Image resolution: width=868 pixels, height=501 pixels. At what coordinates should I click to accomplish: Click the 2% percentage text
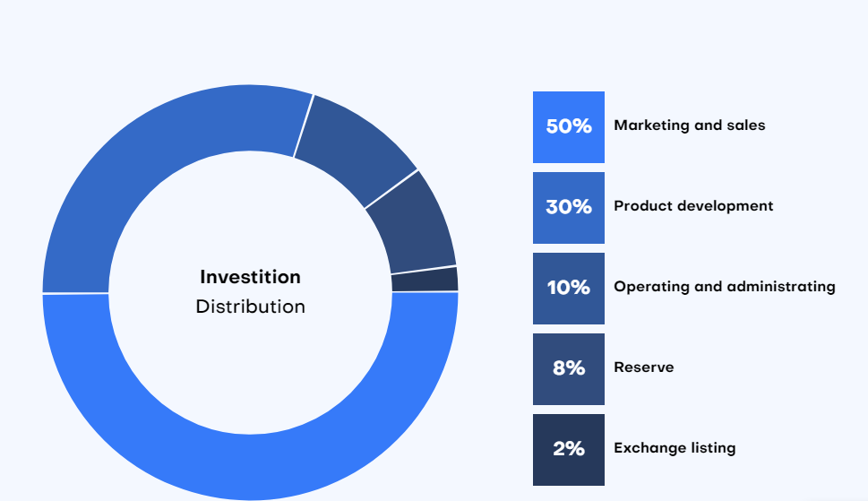coord(569,449)
